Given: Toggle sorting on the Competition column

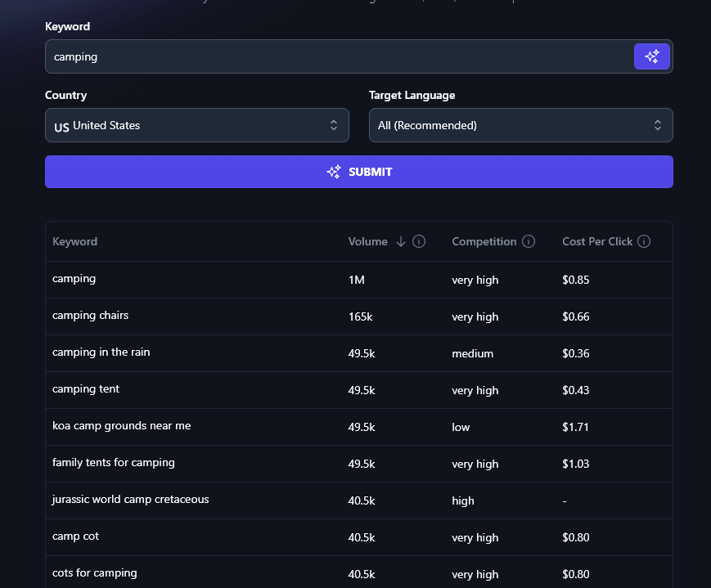Looking at the screenshot, I should tap(485, 241).
